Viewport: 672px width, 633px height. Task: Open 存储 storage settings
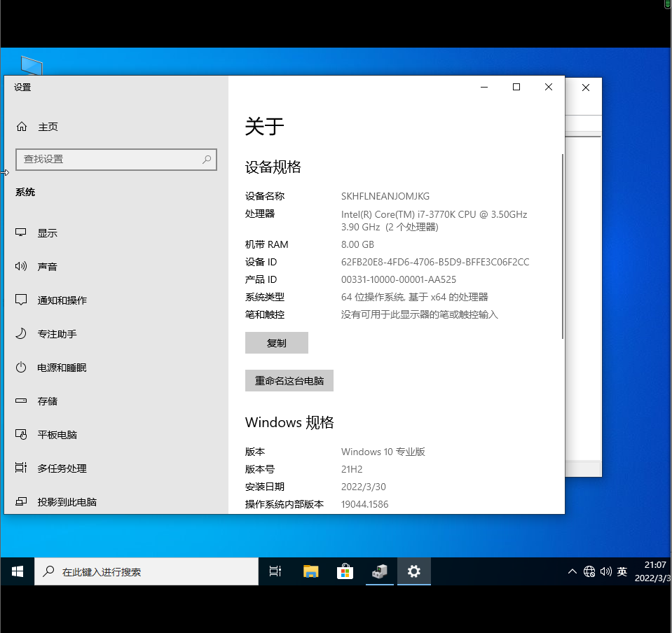coord(36,401)
